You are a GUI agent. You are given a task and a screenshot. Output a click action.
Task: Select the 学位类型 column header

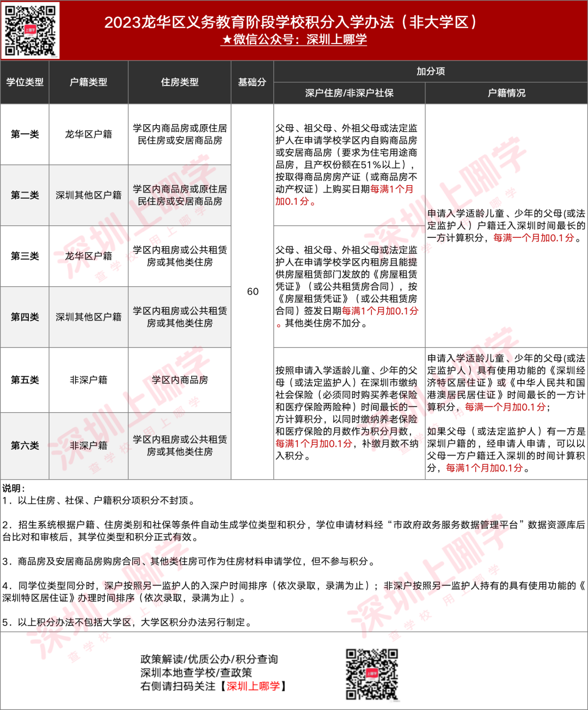(25, 82)
